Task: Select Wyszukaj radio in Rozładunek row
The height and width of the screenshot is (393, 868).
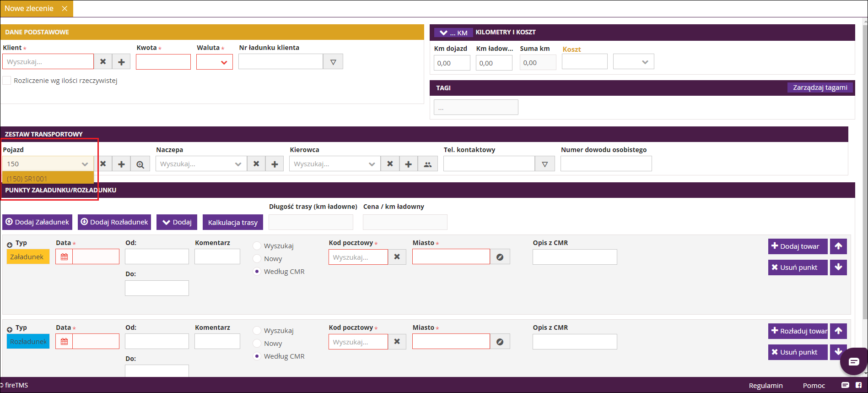Action: tap(257, 331)
